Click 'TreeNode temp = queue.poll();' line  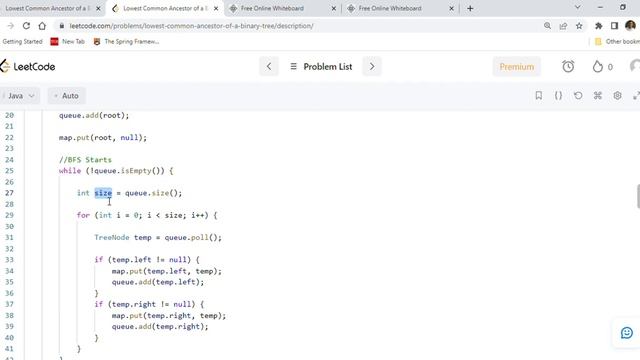point(158,238)
